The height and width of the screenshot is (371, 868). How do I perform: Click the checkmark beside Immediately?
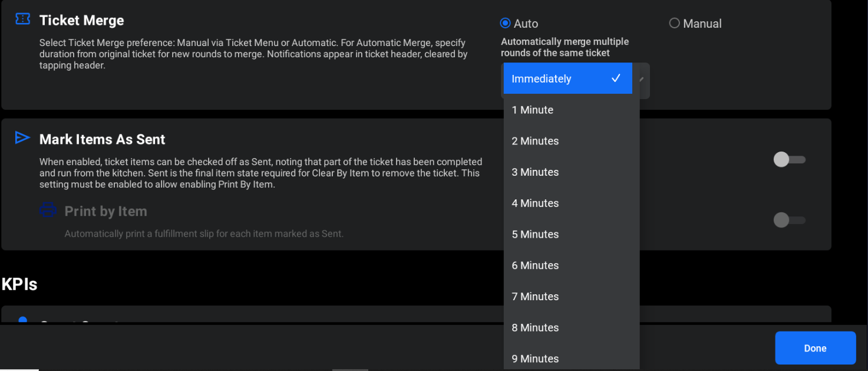(616, 78)
